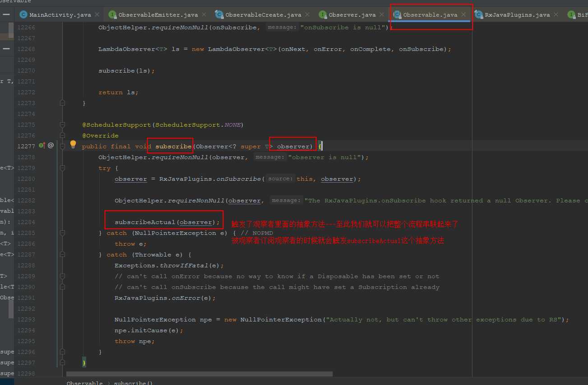Click the @ annotation gutter icon on line 12277
The width and height of the screenshot is (588, 385).
51,145
